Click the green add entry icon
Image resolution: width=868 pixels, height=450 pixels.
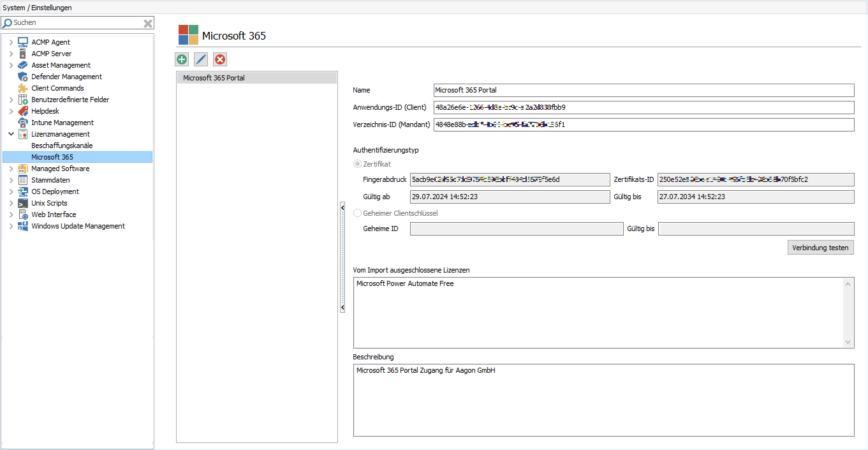[182, 59]
